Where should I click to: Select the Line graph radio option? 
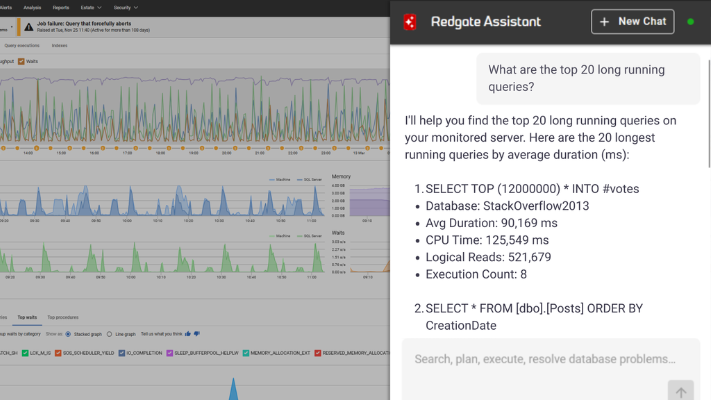109,333
